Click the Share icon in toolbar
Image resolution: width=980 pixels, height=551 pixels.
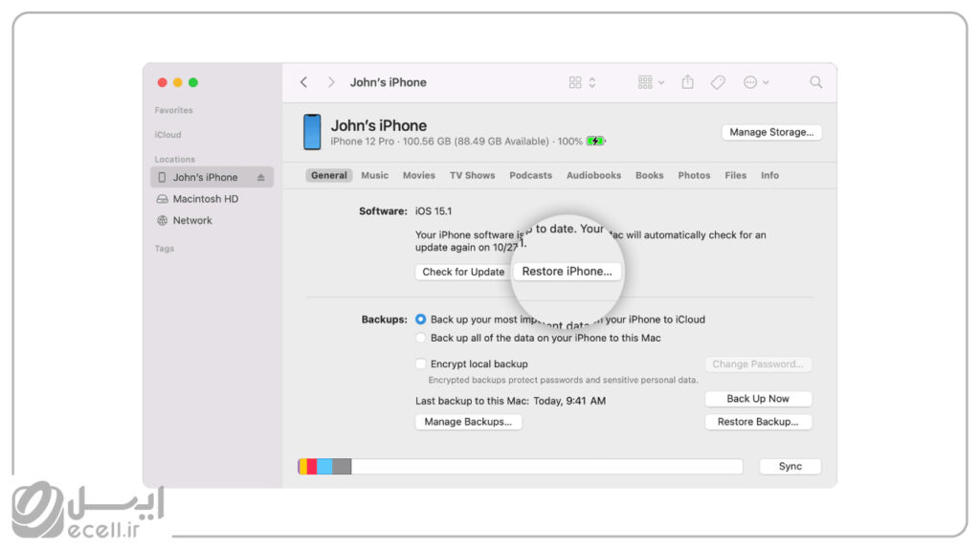(x=687, y=82)
